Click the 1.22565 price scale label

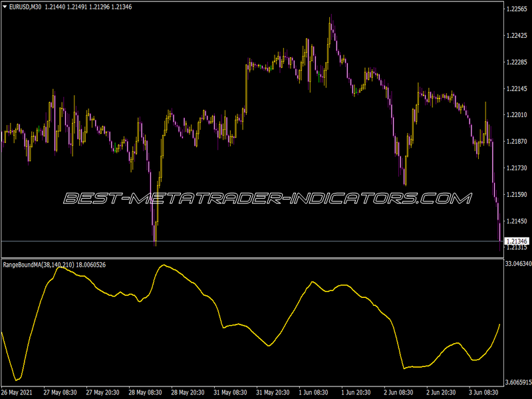point(517,9)
